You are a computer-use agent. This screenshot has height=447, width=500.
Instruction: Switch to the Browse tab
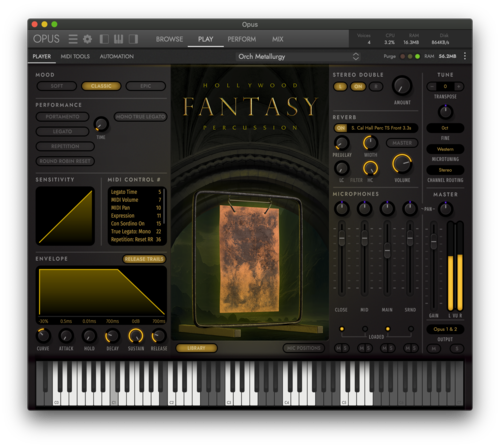coord(169,39)
